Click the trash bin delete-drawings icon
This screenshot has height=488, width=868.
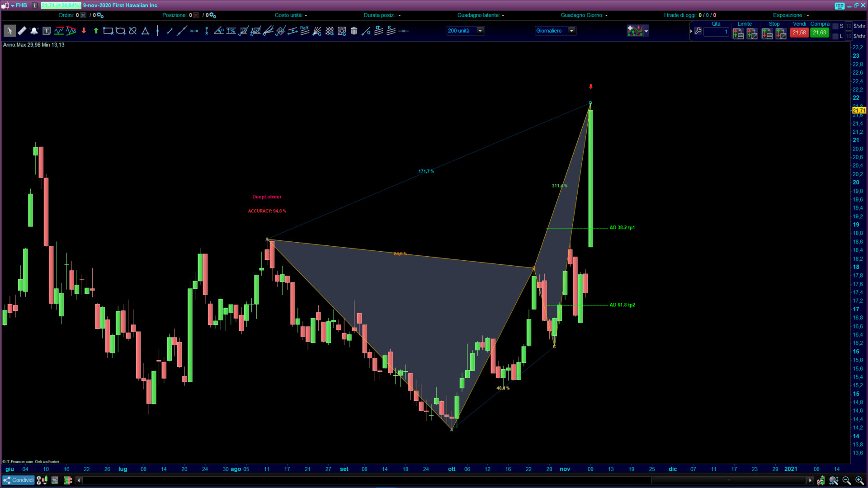click(x=354, y=31)
